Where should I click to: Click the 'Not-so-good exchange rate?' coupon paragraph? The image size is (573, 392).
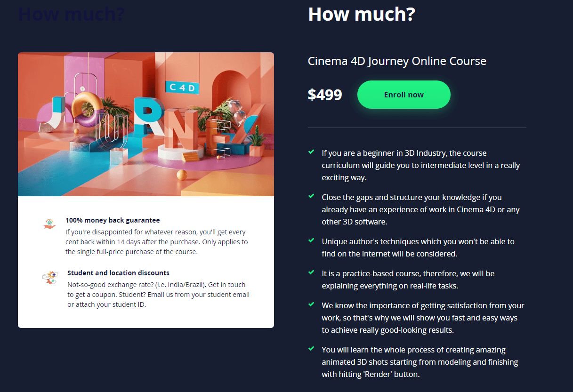pos(158,295)
